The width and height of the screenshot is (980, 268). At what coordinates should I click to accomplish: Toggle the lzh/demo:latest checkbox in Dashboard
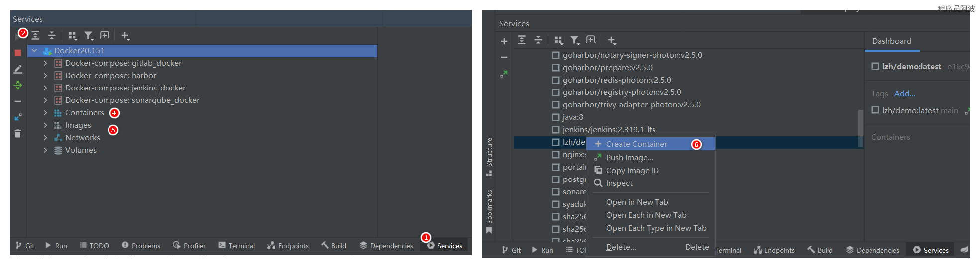coord(875,66)
